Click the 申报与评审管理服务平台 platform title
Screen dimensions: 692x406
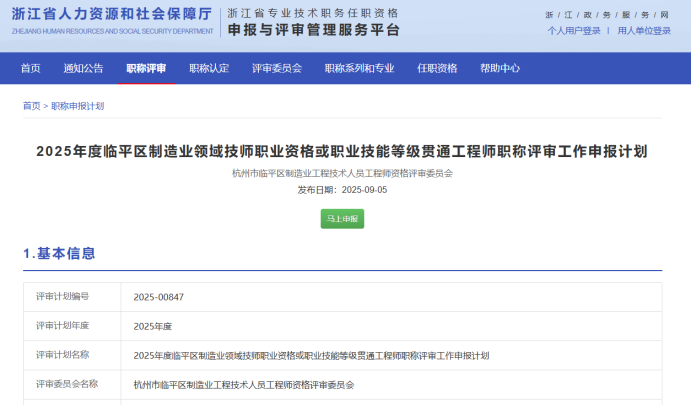313,30
